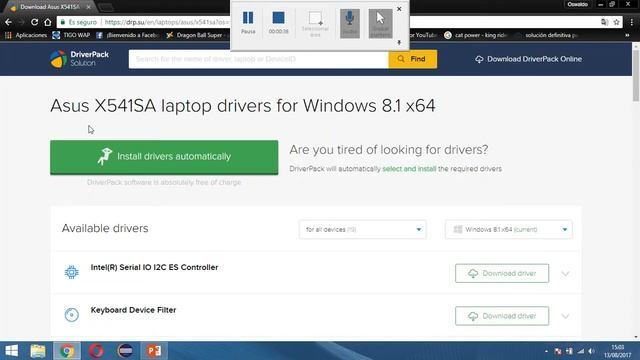The height and width of the screenshot is (360, 640).
Task: Follow the select and install link
Action: point(409,169)
